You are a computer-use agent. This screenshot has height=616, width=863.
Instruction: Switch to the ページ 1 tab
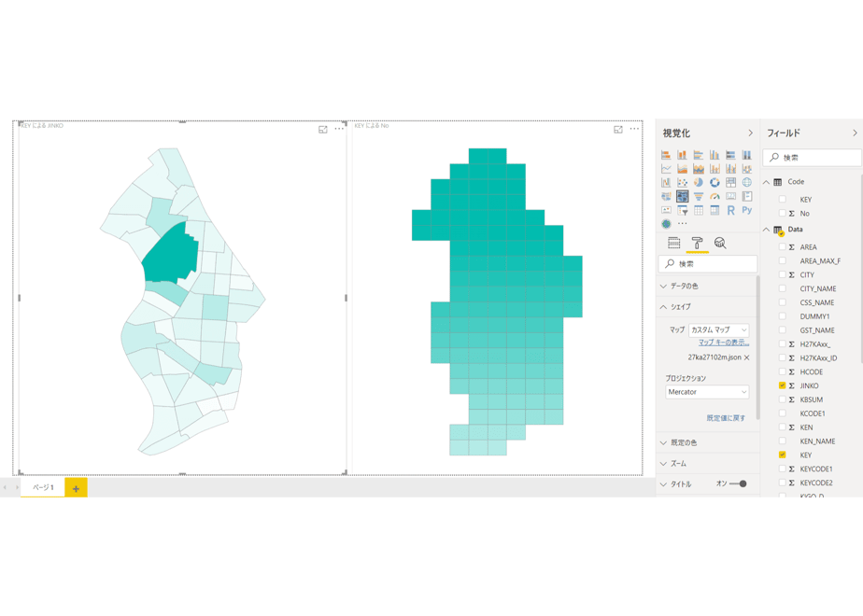(43, 487)
